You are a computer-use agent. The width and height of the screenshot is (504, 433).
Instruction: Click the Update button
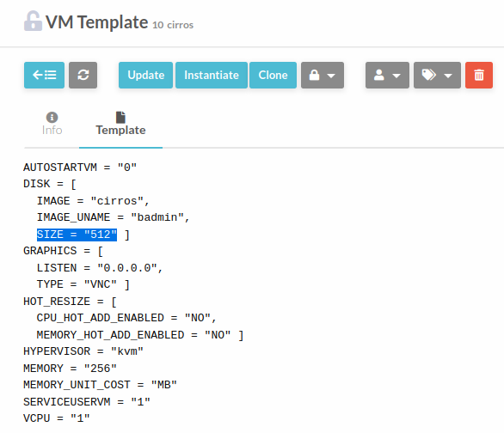click(x=145, y=75)
